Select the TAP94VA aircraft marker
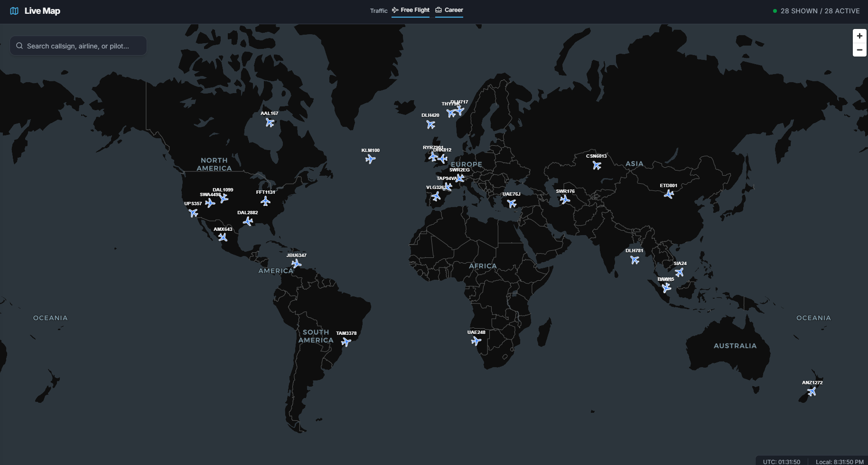868x465 pixels. pyautogui.click(x=448, y=187)
